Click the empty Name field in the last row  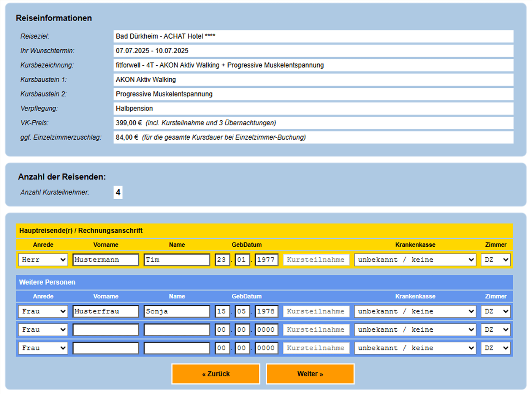pos(176,348)
